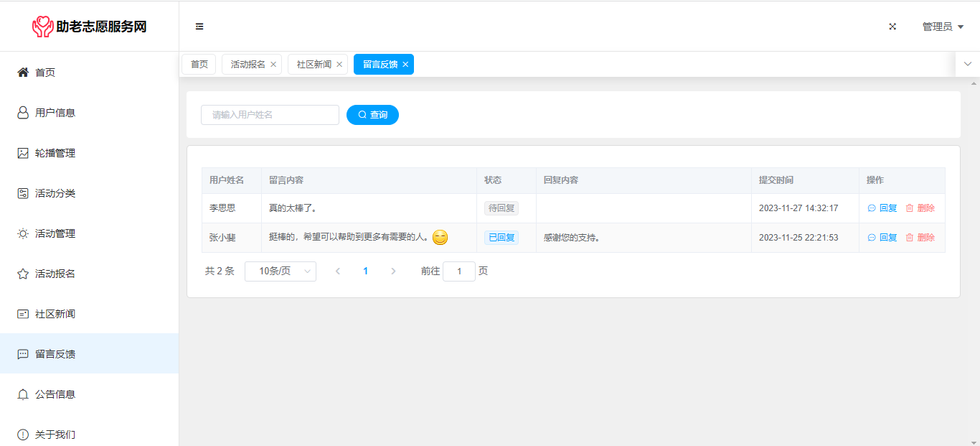Open 用户信息 via its person icon
This screenshot has height=446, width=980.
pyautogui.click(x=23, y=113)
